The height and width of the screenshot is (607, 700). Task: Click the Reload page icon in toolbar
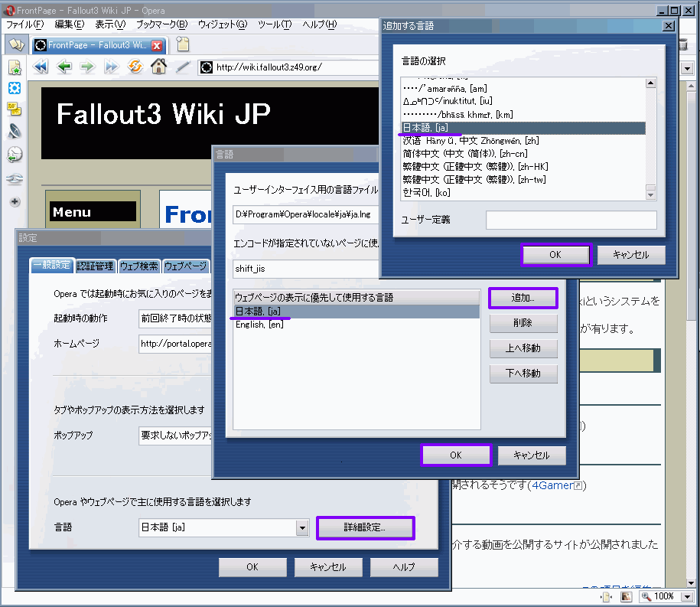coord(135,67)
